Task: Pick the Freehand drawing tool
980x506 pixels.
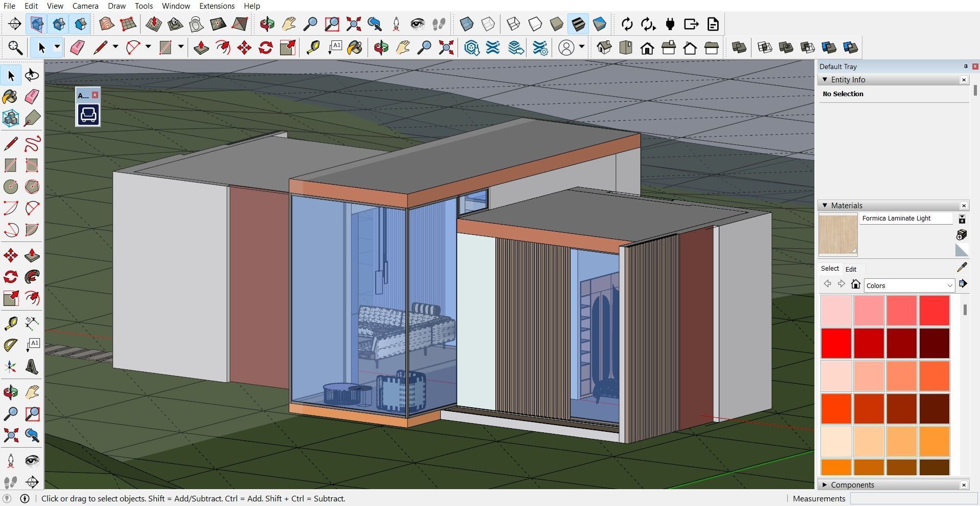Action: point(32,144)
